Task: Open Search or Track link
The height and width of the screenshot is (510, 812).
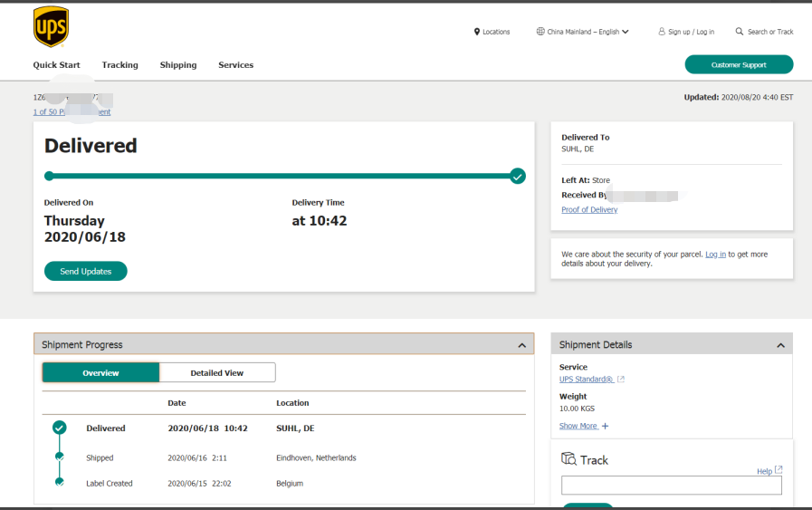Action: click(770, 32)
